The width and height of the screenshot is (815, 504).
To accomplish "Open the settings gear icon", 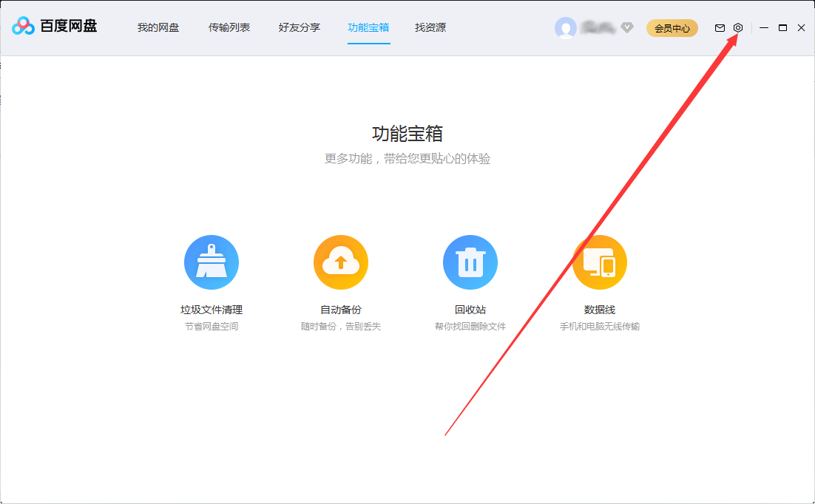I will tap(737, 27).
